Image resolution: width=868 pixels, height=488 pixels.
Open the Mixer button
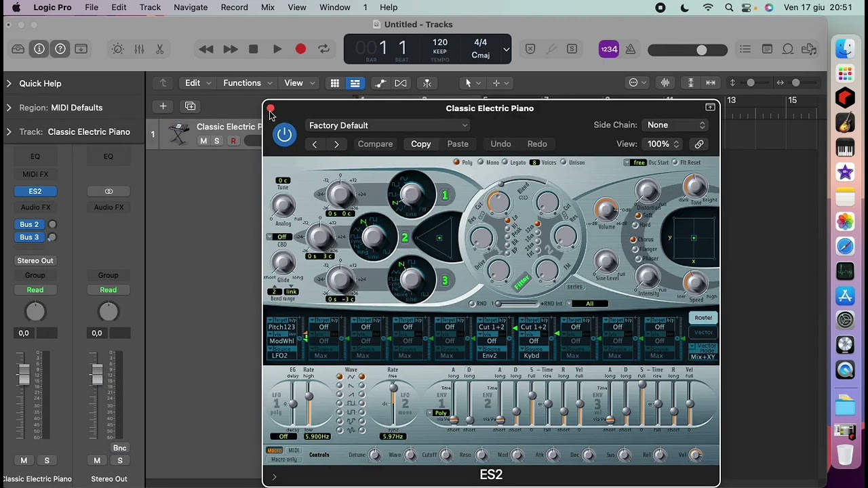pos(139,49)
